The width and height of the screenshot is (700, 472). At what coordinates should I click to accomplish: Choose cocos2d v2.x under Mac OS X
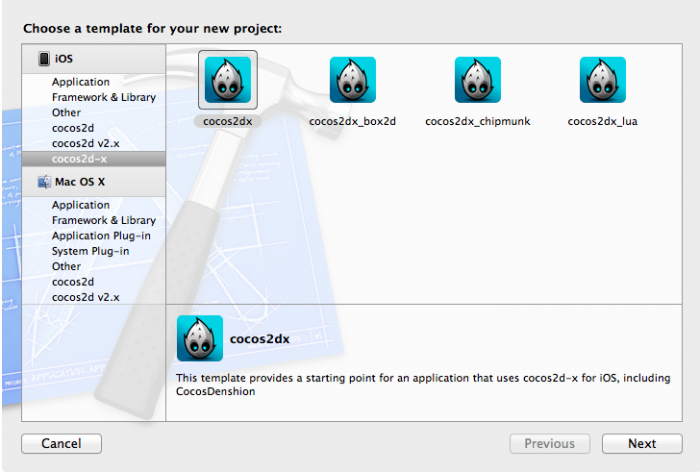(x=86, y=297)
